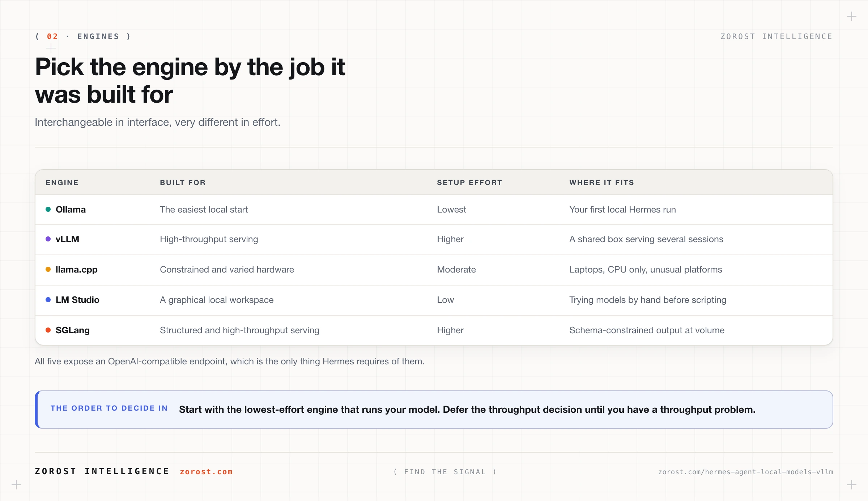The height and width of the screenshot is (501, 868).
Task: Click the plus crosshair below the section label
Action: (51, 48)
